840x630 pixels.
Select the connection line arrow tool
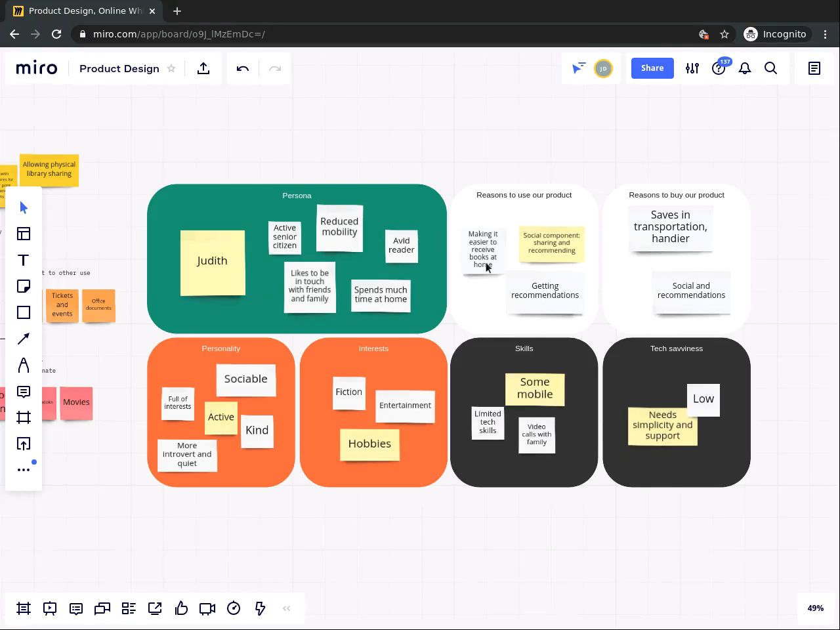pyautogui.click(x=24, y=339)
